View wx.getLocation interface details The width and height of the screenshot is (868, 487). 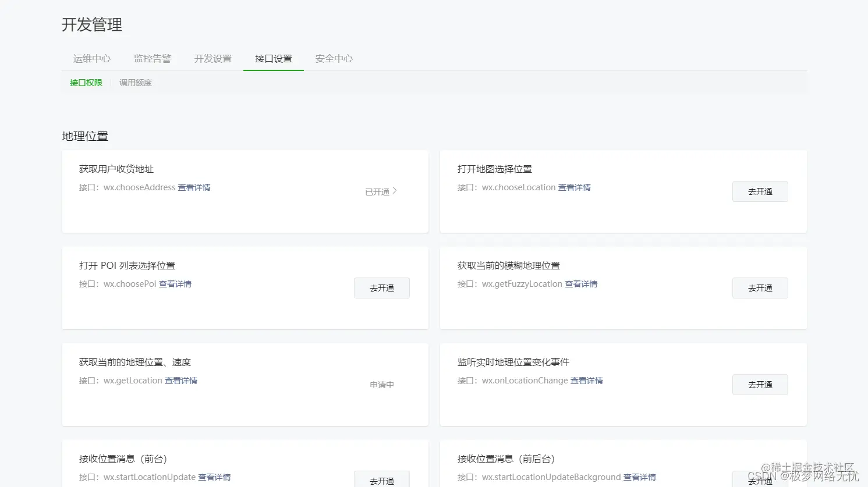(x=181, y=380)
